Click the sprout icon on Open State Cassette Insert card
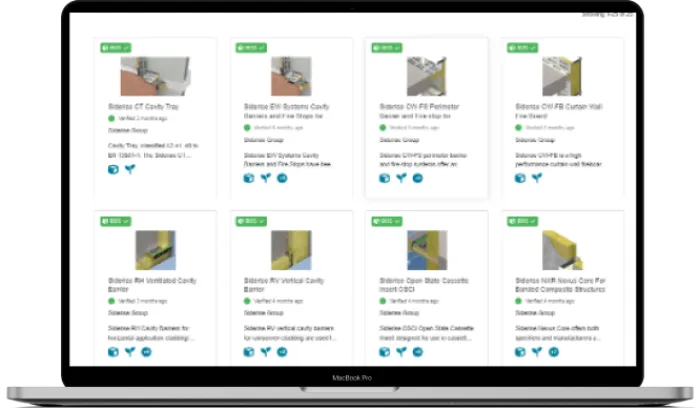Viewport: 700px width, 409px height. [401, 352]
